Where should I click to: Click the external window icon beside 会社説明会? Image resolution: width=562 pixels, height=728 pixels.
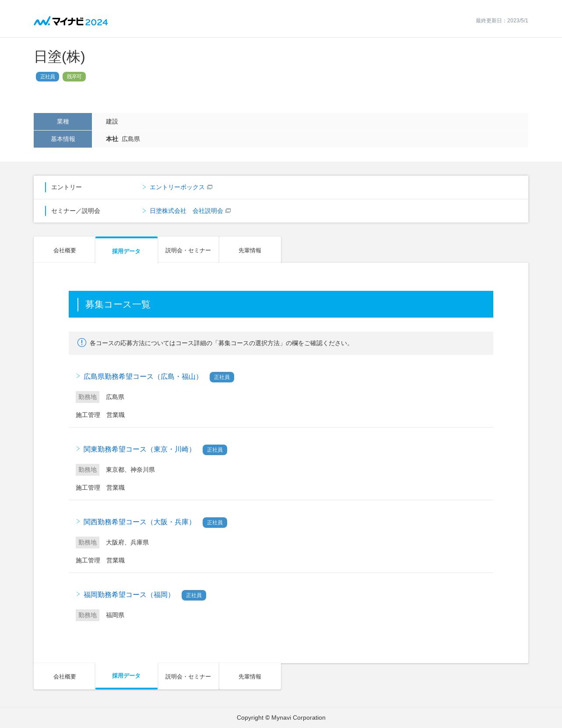coord(228,211)
